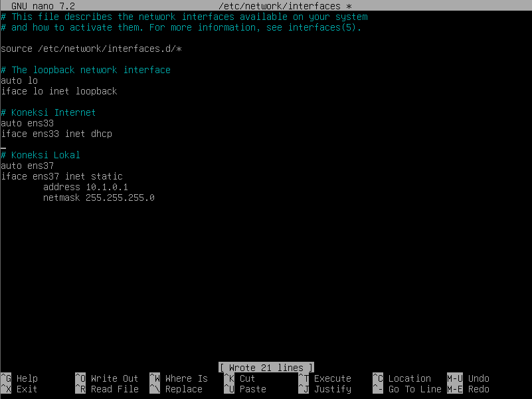Click the ^J Justify shortcut
This screenshot has height=399, width=532.
(x=325, y=389)
